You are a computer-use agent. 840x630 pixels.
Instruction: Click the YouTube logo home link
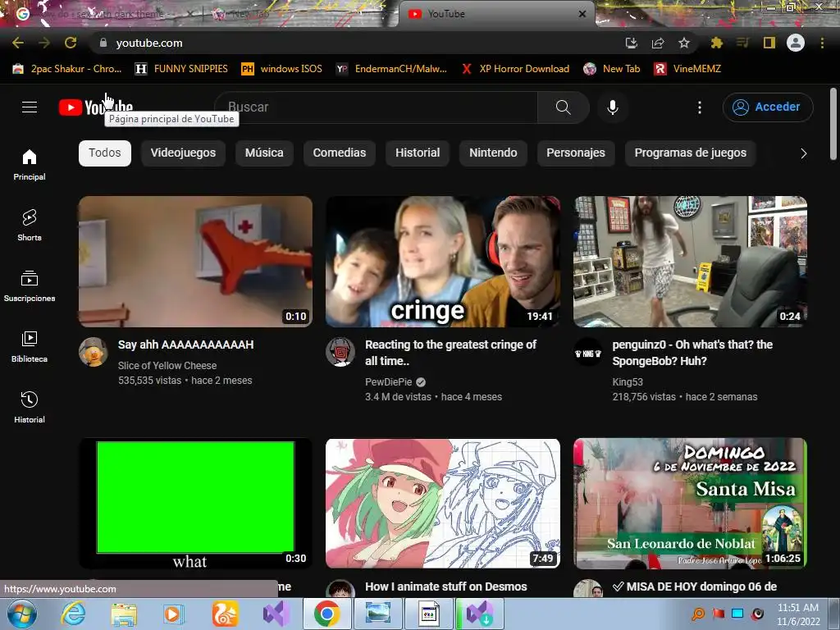tap(96, 107)
